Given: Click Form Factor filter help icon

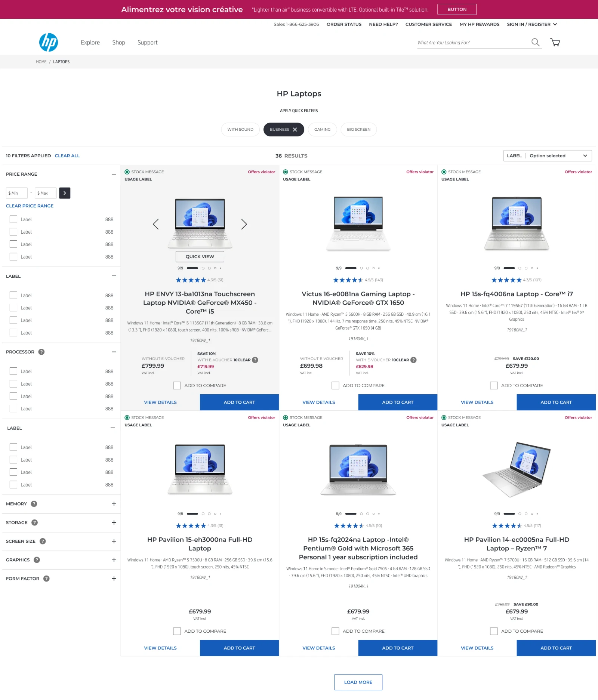Looking at the screenshot, I should click(x=46, y=579).
